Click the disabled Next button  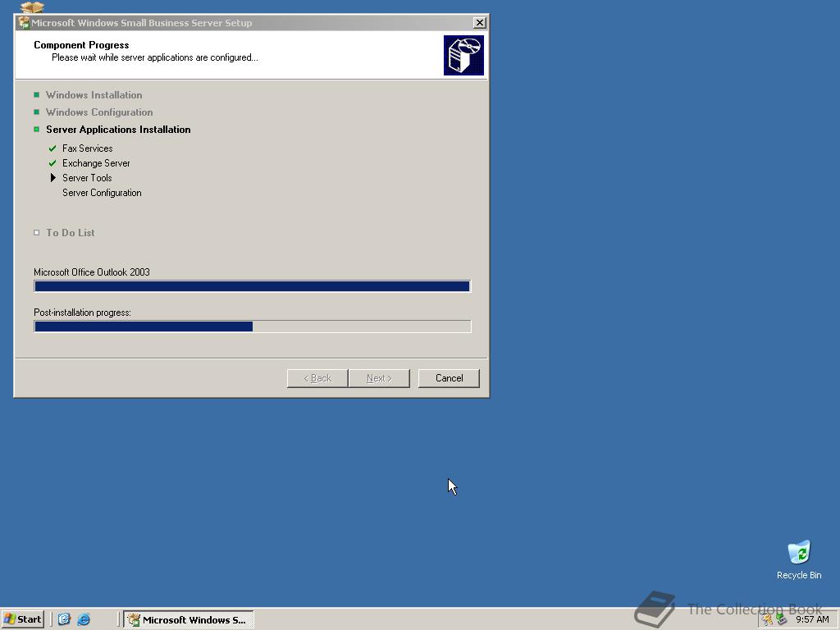click(379, 378)
